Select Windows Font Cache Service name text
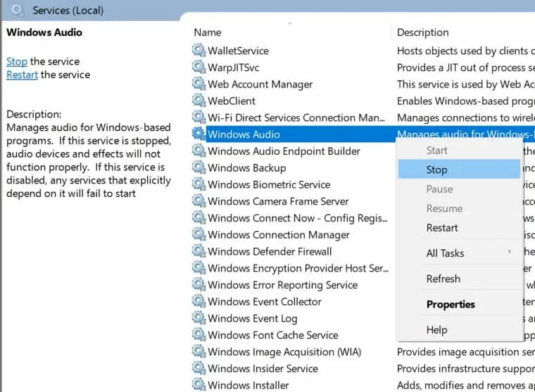The width and height of the screenshot is (535, 392). point(273,335)
